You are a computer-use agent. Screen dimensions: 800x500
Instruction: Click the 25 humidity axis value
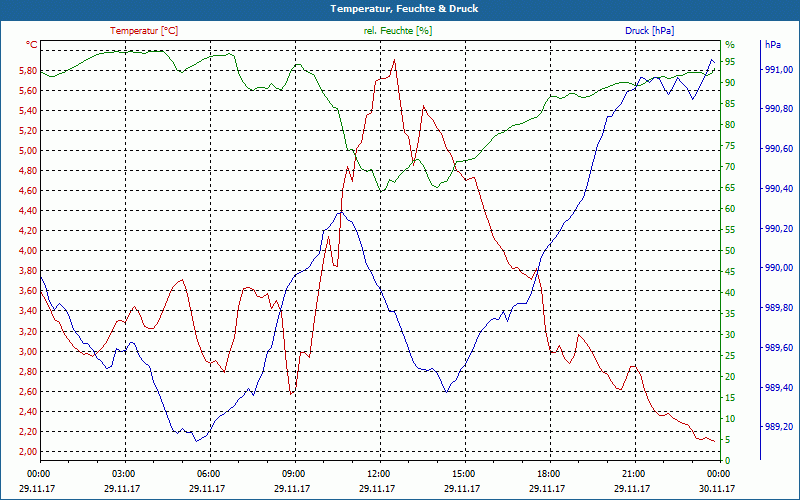(730, 356)
